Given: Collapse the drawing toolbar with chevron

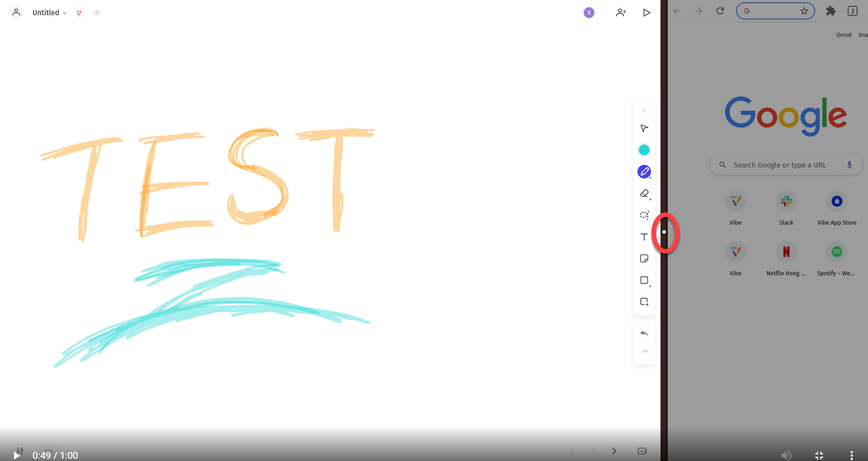Looking at the screenshot, I should click(644, 110).
